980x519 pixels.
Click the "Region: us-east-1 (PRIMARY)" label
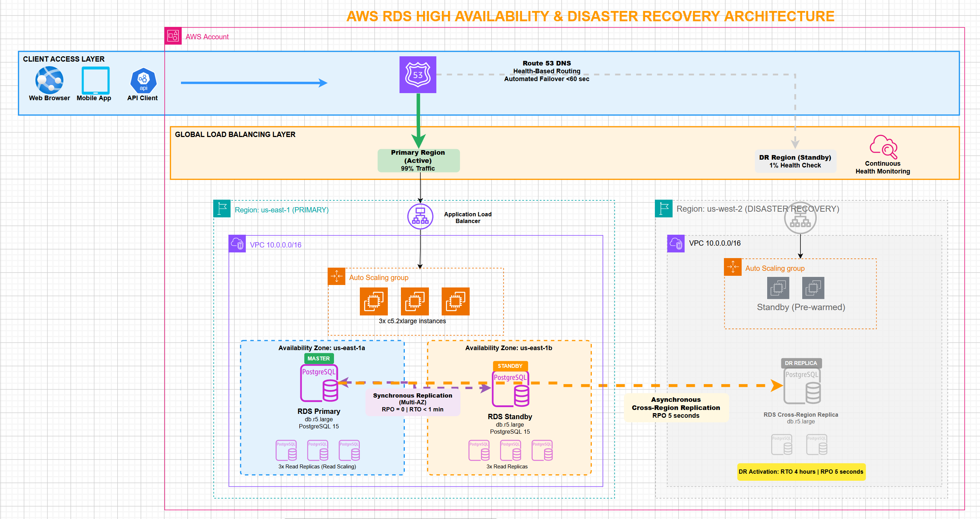282,210
